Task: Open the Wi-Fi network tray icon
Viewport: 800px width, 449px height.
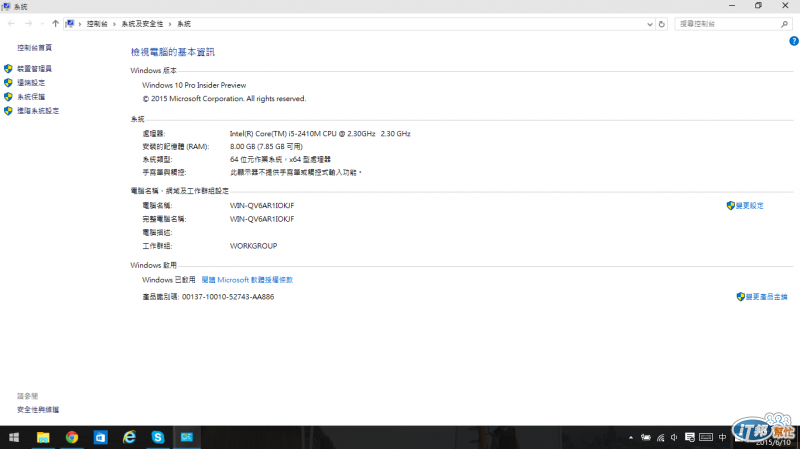Action: pyautogui.click(x=661, y=438)
